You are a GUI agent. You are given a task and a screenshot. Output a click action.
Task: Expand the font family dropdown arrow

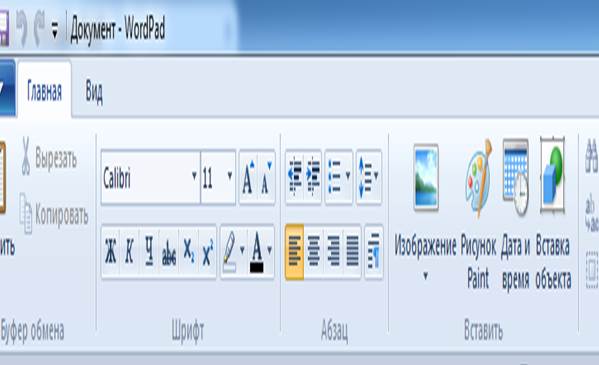[x=194, y=177]
